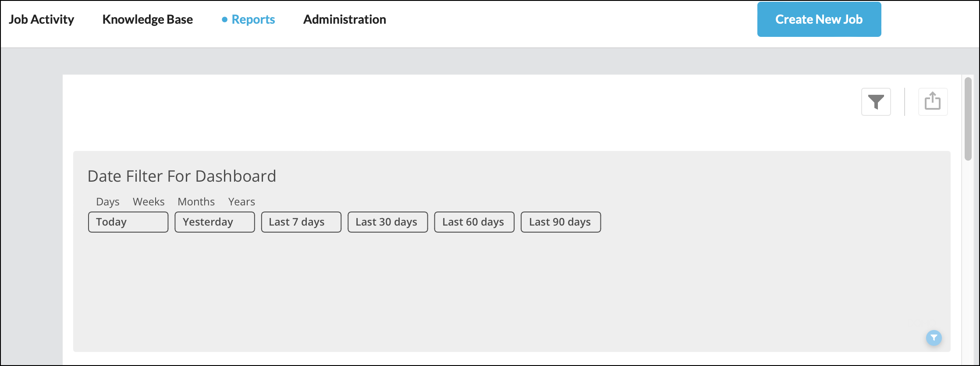Apply the Yesterday date filter
Screen dimensions: 980x366
tap(214, 222)
